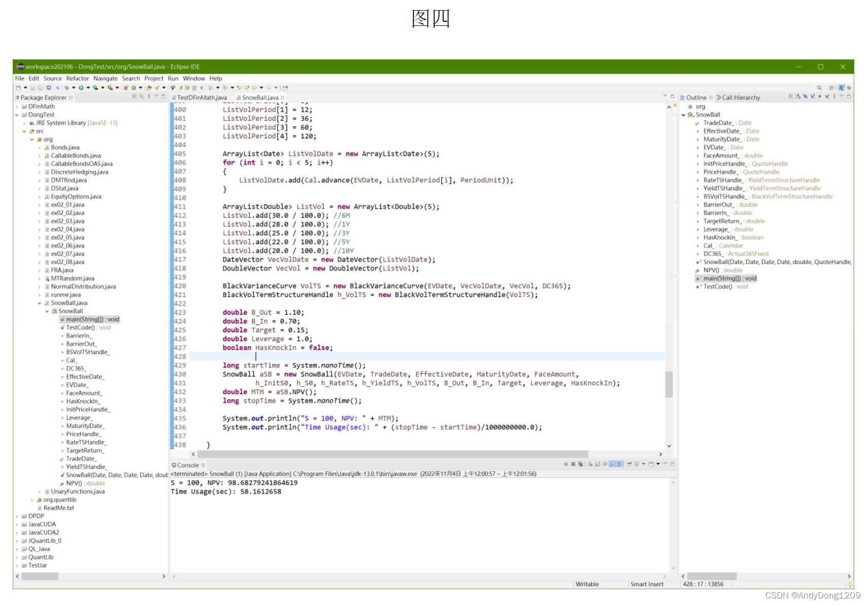Click the Search magnifier icon in the top right
This screenshot has height=605, width=868.
[x=819, y=88]
